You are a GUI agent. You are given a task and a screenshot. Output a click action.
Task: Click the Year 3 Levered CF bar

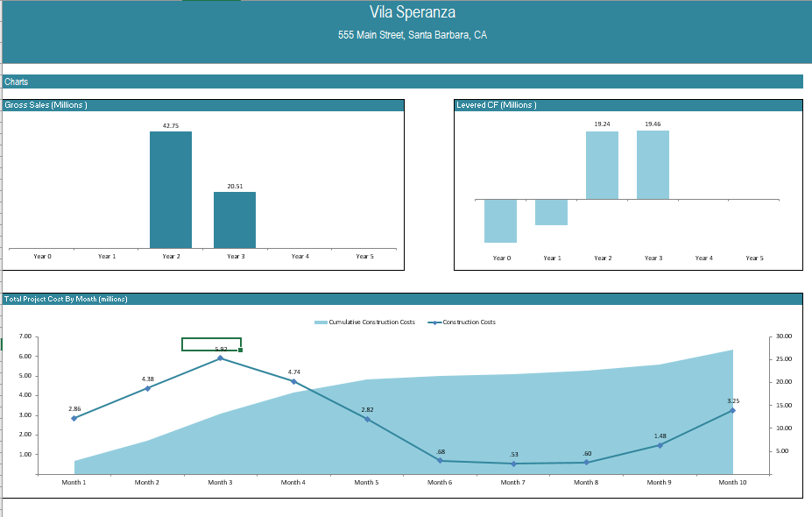click(653, 165)
